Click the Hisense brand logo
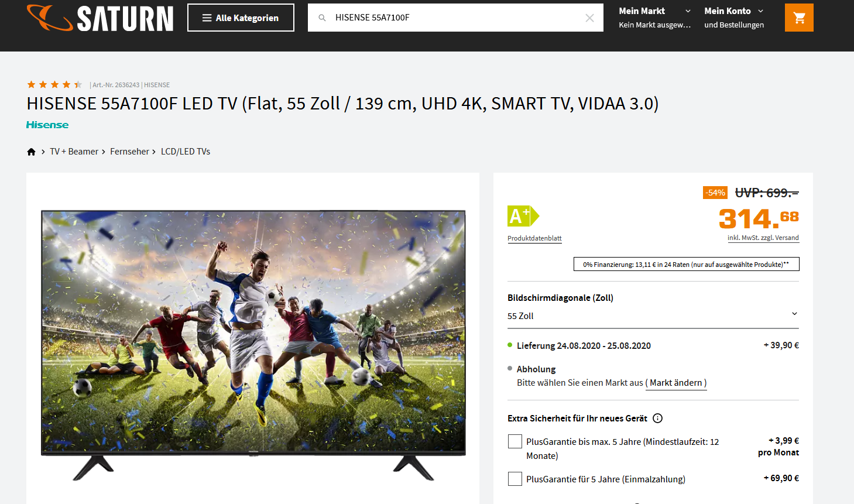Viewport: 854px width, 504px height. (47, 125)
